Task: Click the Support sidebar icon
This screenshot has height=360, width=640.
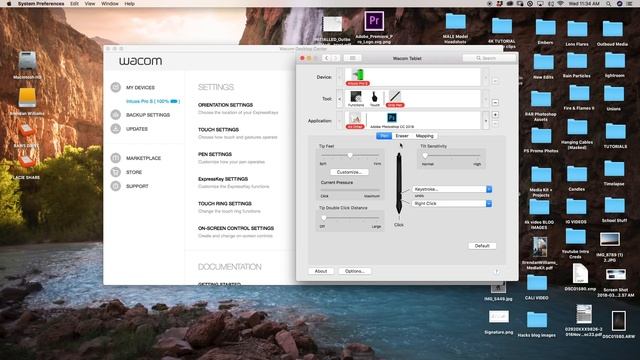Action: pyautogui.click(x=116, y=186)
